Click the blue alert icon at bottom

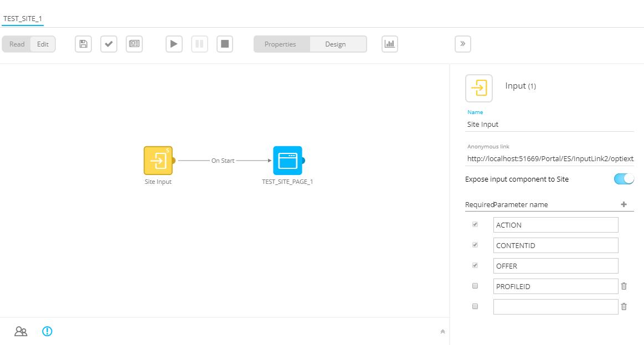[x=48, y=332]
